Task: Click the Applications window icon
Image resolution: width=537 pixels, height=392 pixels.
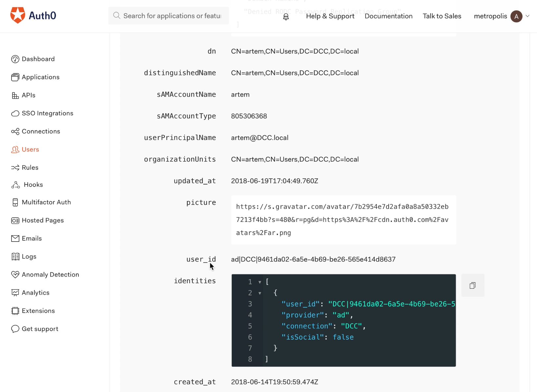Action: point(15,77)
